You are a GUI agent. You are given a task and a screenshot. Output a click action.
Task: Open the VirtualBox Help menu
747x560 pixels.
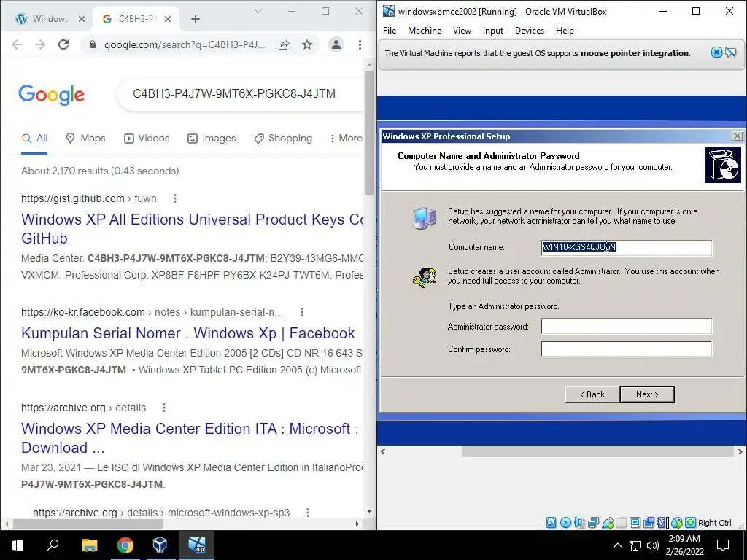pyautogui.click(x=565, y=31)
